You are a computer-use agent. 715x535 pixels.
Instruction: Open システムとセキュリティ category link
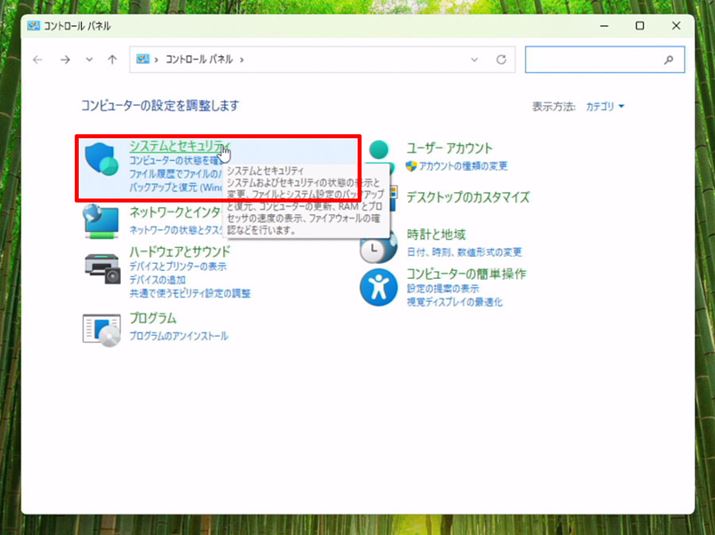[x=179, y=146]
